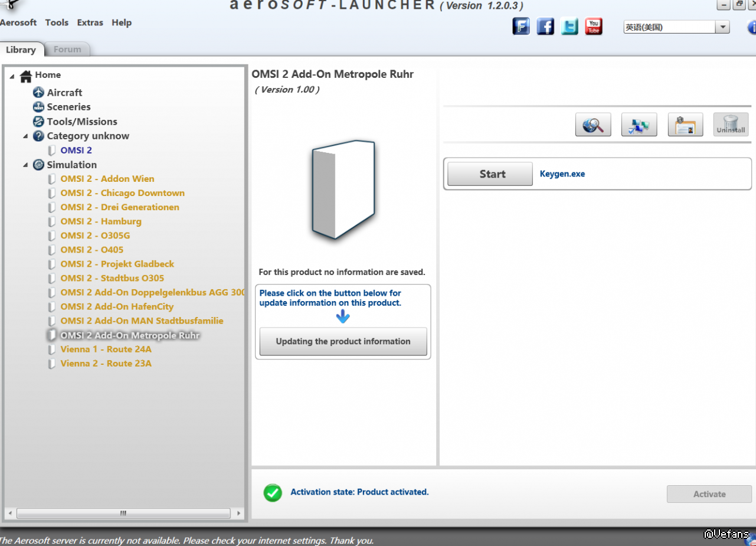Open the Tools menu
The height and width of the screenshot is (546, 756).
[x=57, y=22]
